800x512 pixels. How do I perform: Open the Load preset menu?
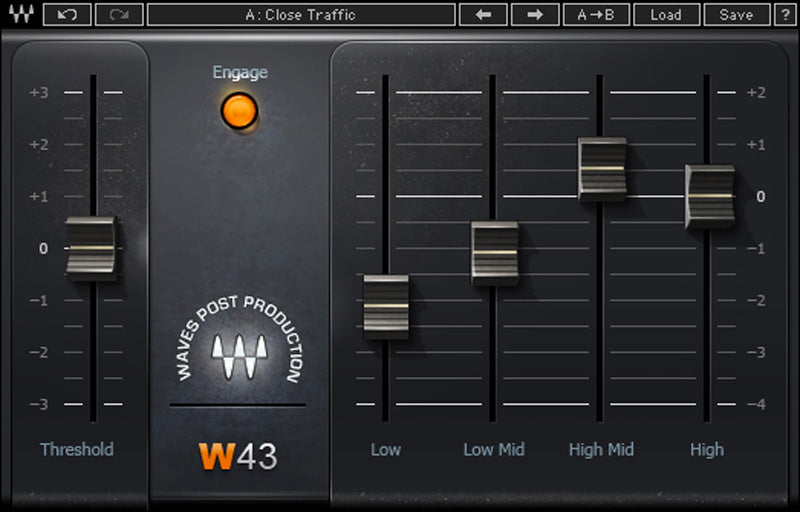click(666, 14)
